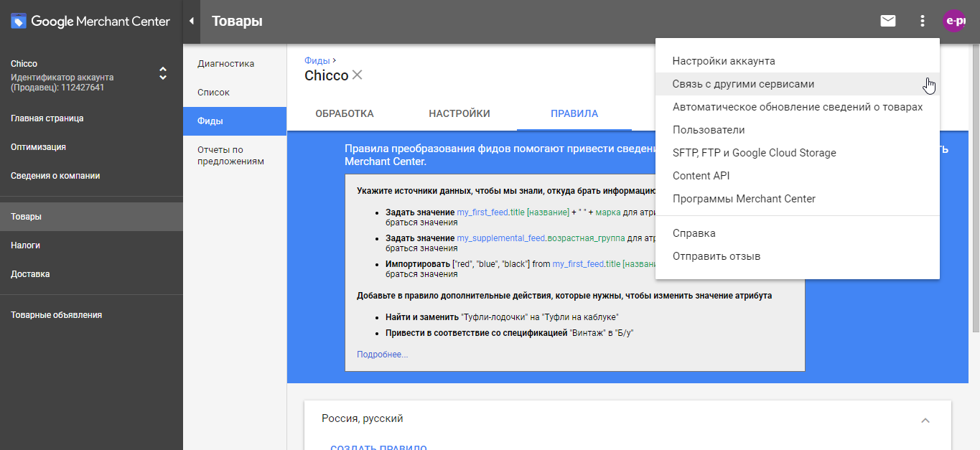The height and width of the screenshot is (450, 980).
Task: Switch to the Настройки tab
Action: [x=459, y=113]
